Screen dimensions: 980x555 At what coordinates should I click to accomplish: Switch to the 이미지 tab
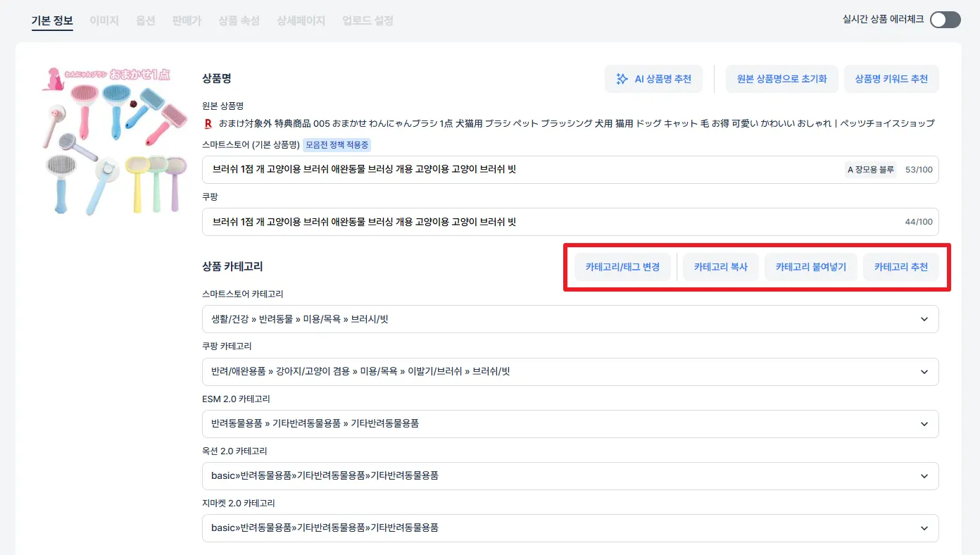[104, 21]
